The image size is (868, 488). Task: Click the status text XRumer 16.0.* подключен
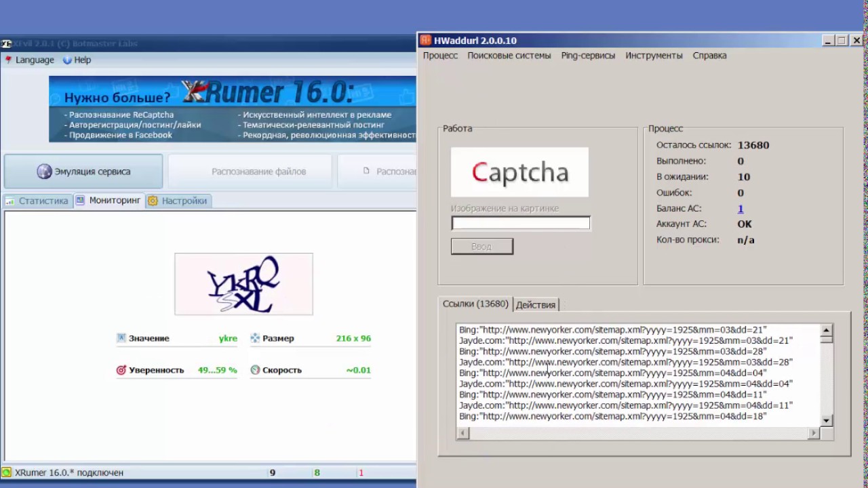[69, 472]
